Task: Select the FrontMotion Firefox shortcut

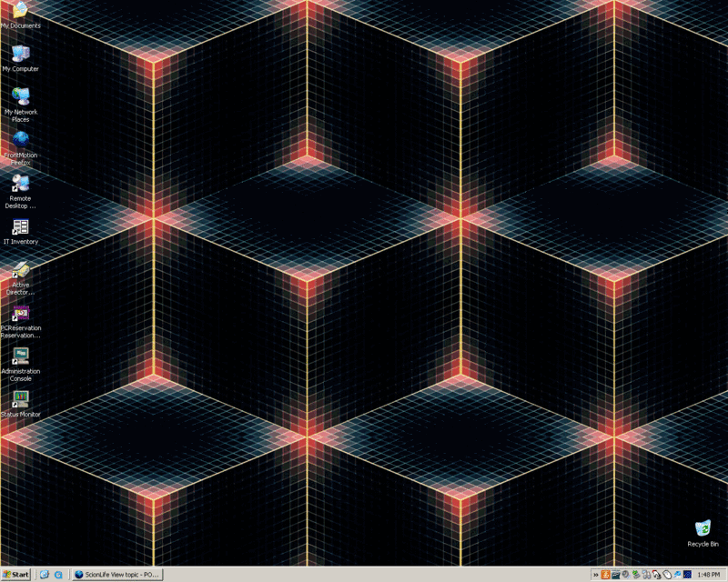Action: pos(20,140)
